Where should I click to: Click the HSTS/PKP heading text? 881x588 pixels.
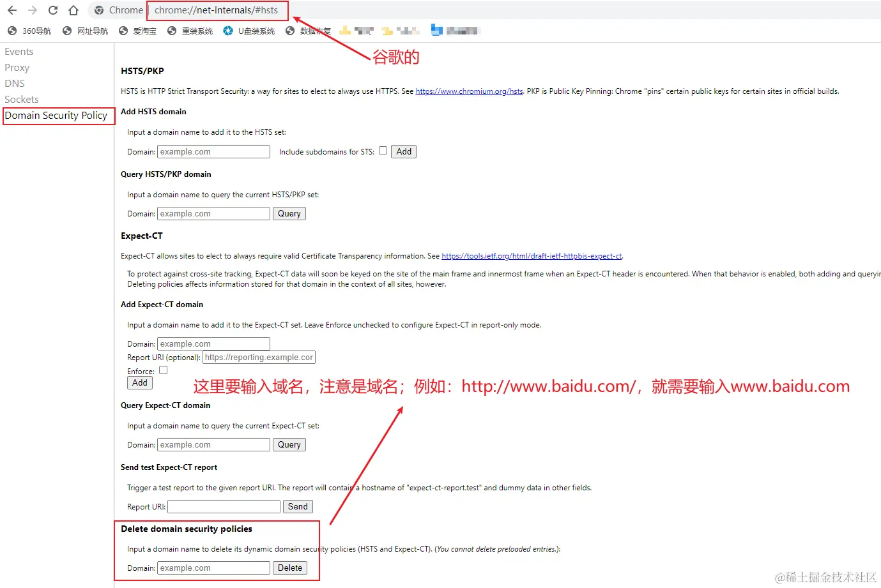[142, 71]
